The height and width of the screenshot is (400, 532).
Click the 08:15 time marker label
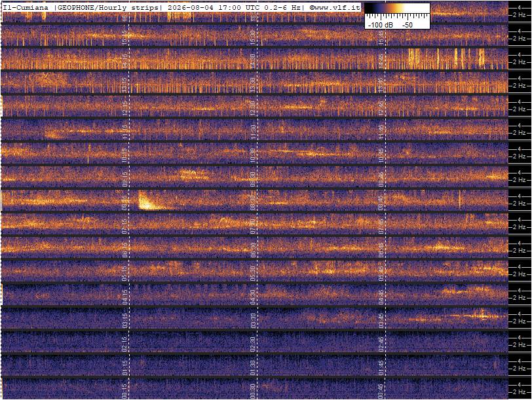[125, 202]
